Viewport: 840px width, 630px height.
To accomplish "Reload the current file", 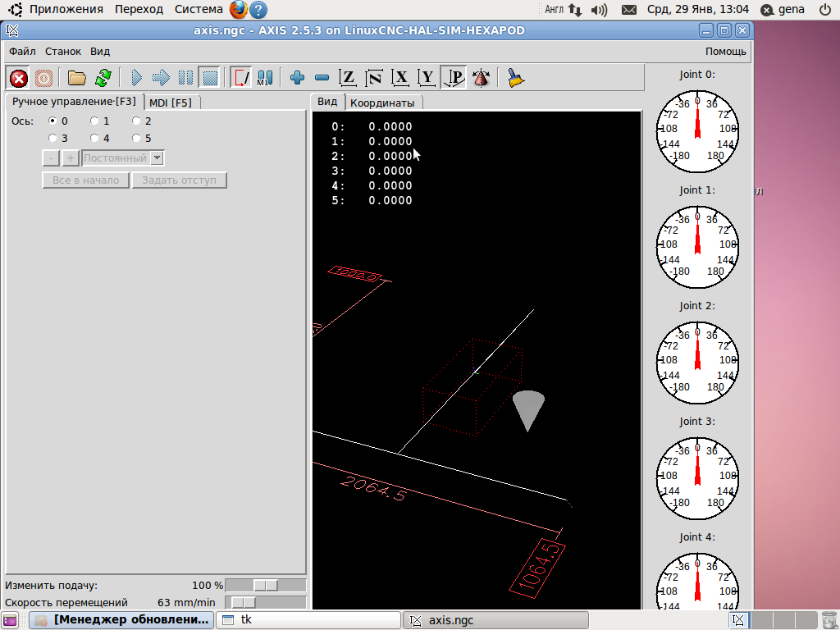I will pos(103,78).
